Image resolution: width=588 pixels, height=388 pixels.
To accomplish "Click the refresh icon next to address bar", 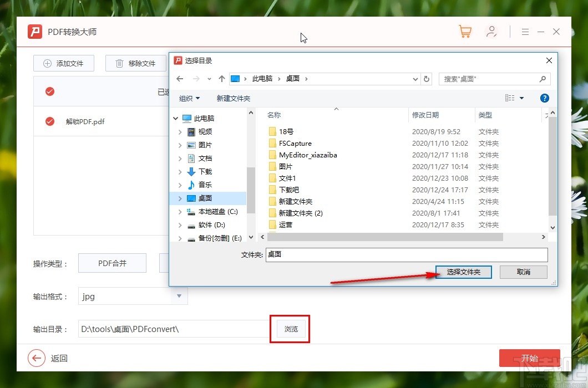I will [427, 79].
